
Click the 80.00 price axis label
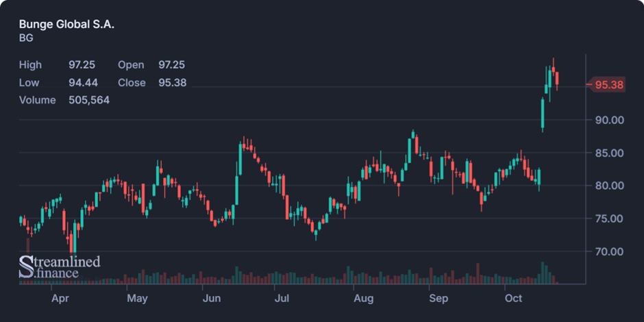click(610, 186)
